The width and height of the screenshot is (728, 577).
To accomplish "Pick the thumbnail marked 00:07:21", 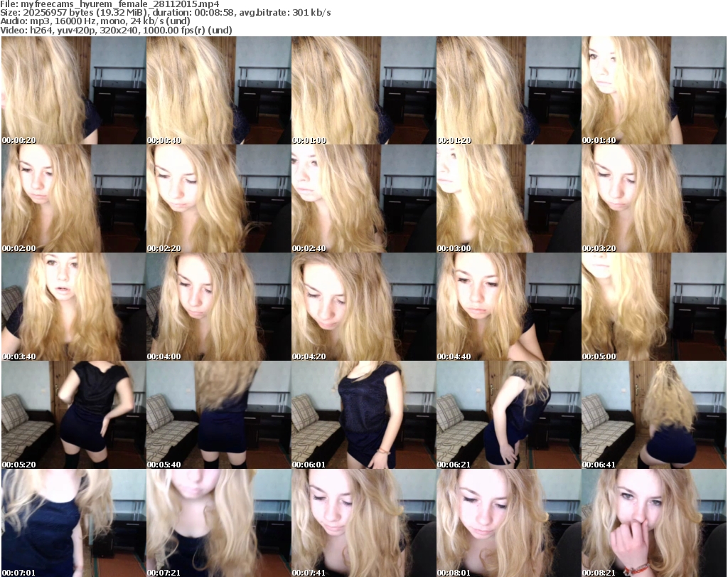I will [x=219, y=523].
